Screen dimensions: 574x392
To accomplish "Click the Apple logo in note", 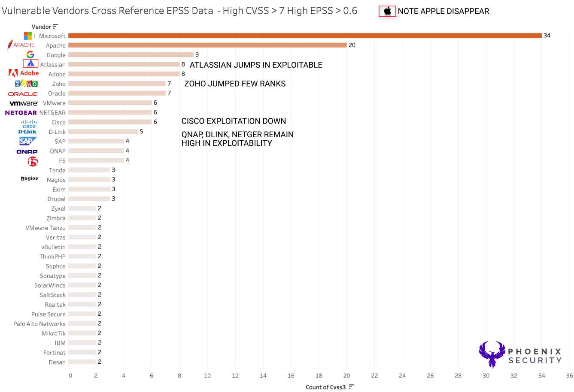I will pos(387,11).
